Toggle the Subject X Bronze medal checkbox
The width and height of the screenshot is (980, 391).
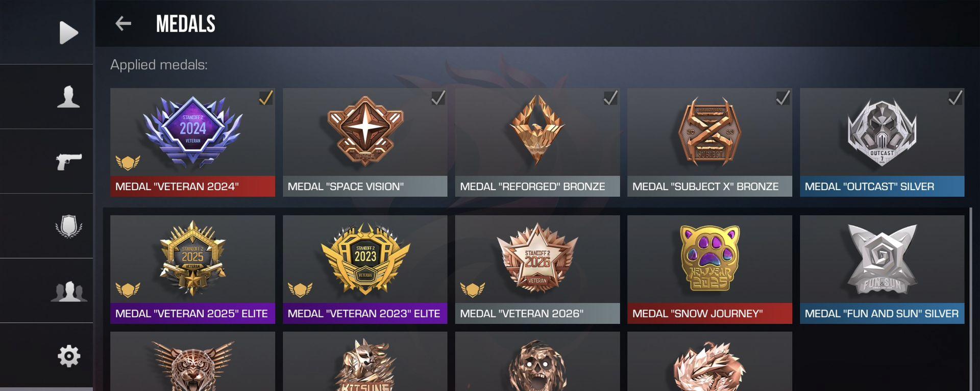[x=782, y=98]
